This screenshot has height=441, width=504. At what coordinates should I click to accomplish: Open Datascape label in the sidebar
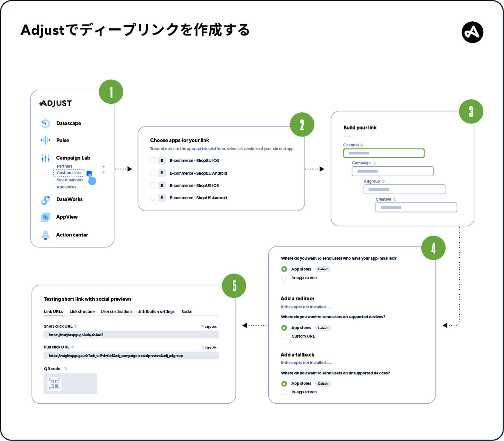click(x=69, y=123)
